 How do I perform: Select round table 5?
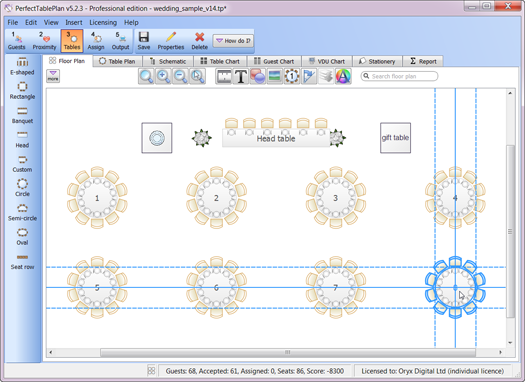97,288
